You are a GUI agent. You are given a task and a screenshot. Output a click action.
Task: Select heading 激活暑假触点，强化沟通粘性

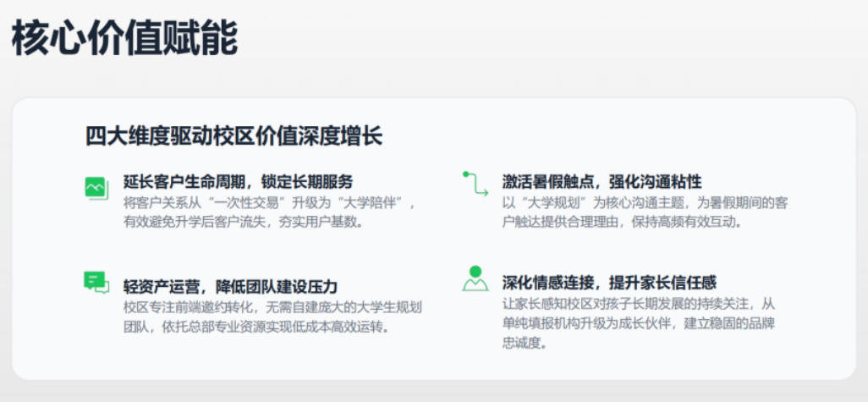[x=602, y=182]
